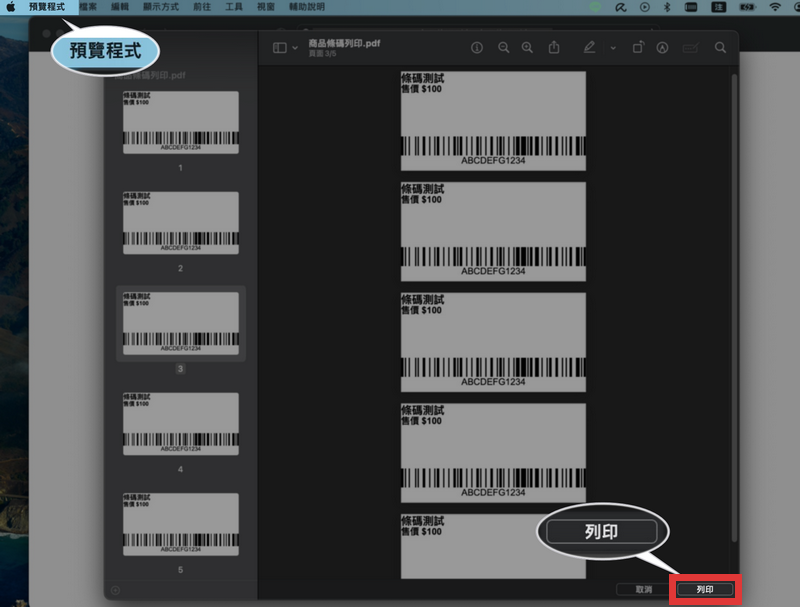Expand the highlight pen options chevron
800x607 pixels.
coord(613,48)
